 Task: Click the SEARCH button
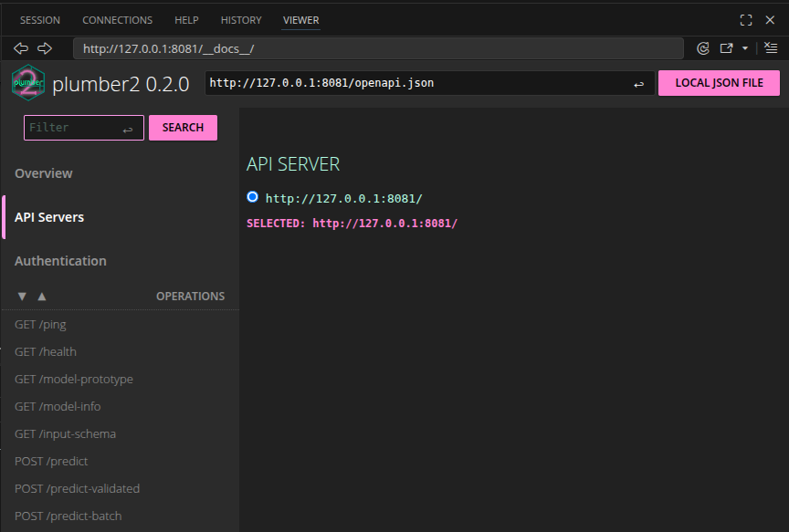coord(184,128)
